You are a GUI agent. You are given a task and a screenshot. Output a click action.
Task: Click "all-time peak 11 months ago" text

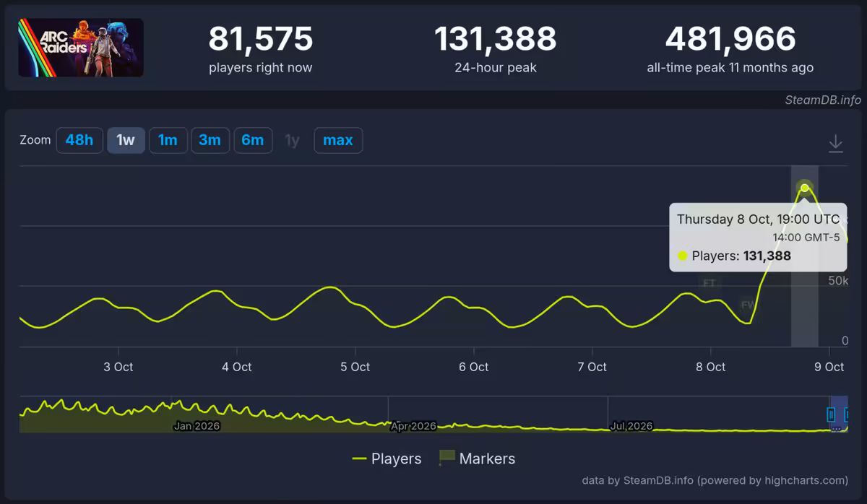(x=730, y=68)
